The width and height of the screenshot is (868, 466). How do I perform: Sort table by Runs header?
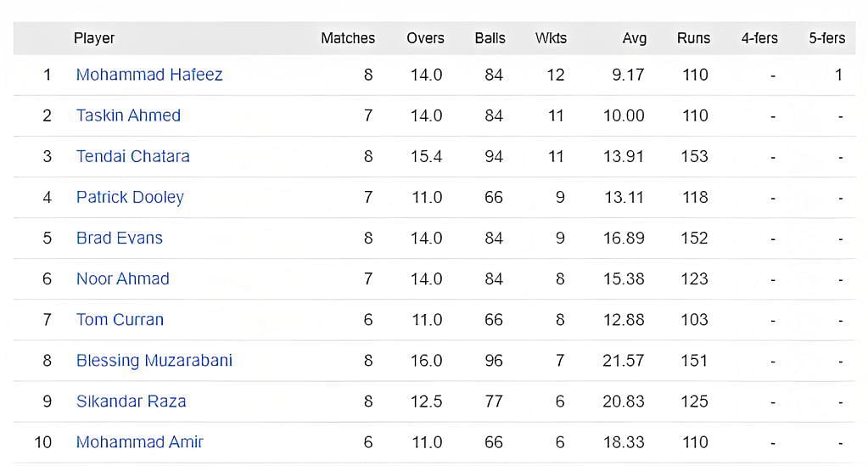693,38
